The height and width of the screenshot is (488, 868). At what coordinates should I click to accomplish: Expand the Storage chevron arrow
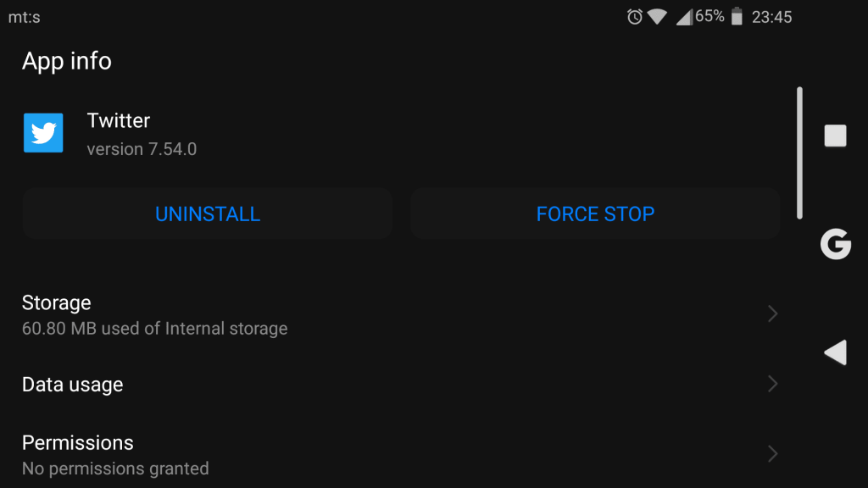(773, 313)
